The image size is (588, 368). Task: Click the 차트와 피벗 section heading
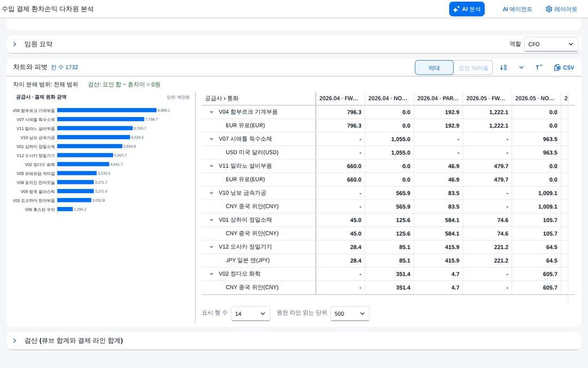pos(30,67)
